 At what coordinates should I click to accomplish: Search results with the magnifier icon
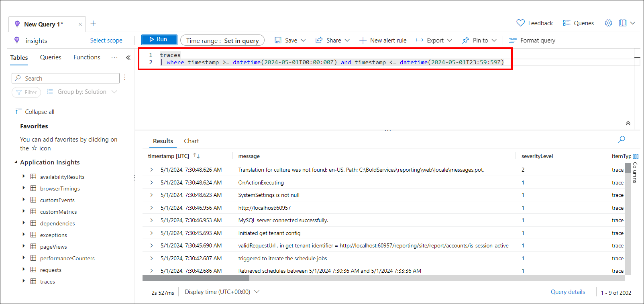click(621, 140)
